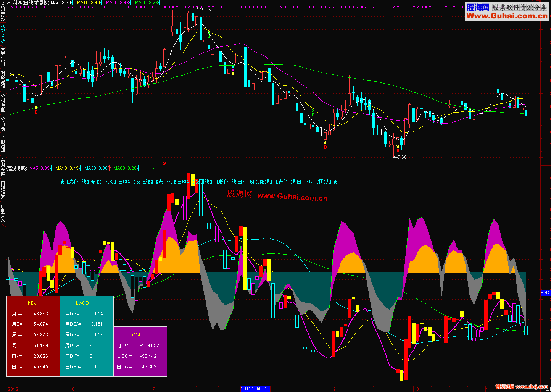The height and width of the screenshot is (392, 551).
Task: Click the 闪电买入 sidebar tab
Action: point(3,213)
